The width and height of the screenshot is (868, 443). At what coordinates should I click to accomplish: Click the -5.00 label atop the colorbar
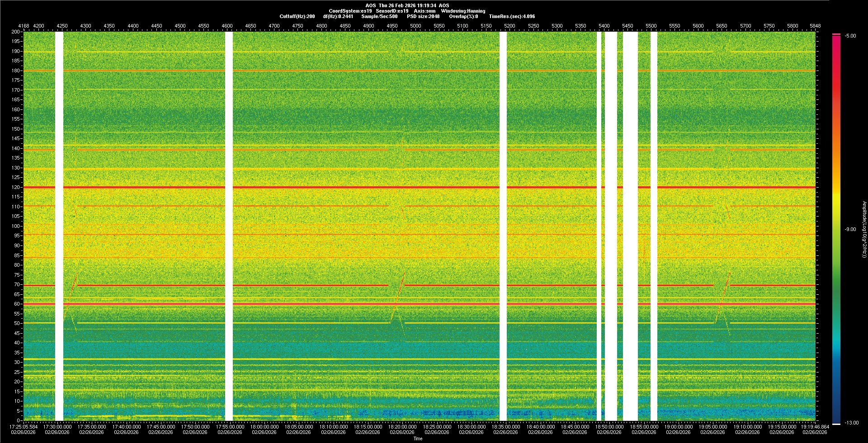point(850,36)
